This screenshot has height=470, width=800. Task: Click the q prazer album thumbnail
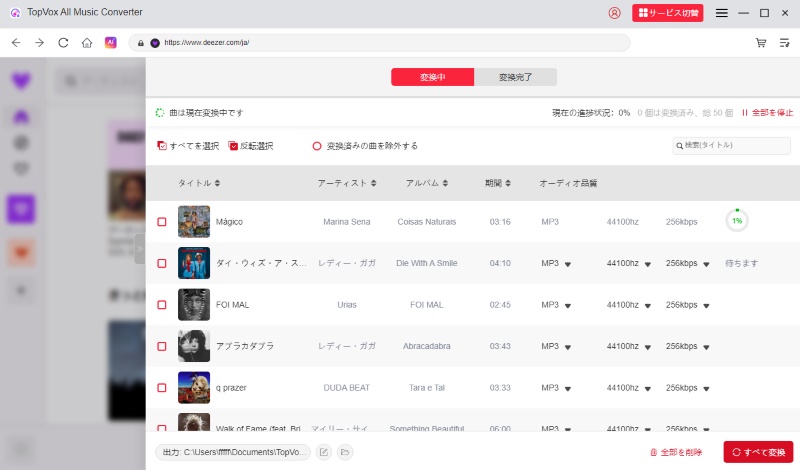(194, 387)
